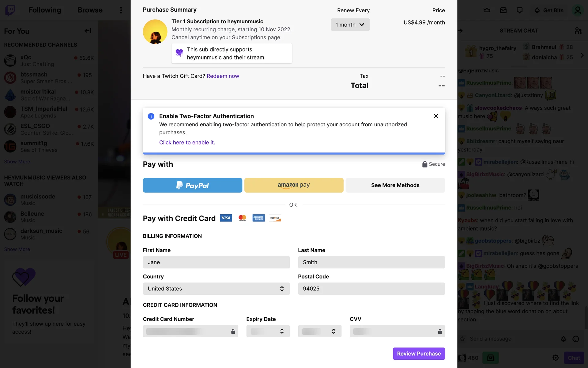The width and height of the screenshot is (588, 368).
Task: Open the Whispers chat bubble icon
Action: pyautogui.click(x=519, y=10)
